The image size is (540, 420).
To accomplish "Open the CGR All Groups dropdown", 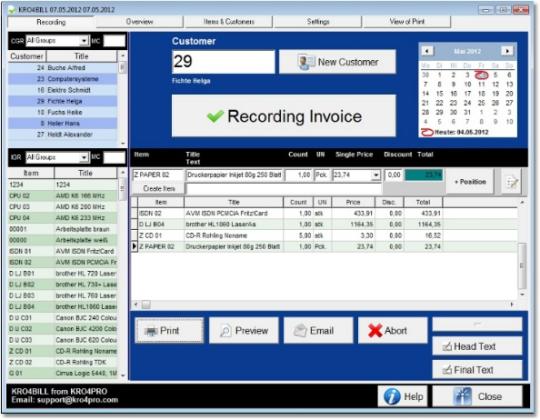I will [84, 41].
